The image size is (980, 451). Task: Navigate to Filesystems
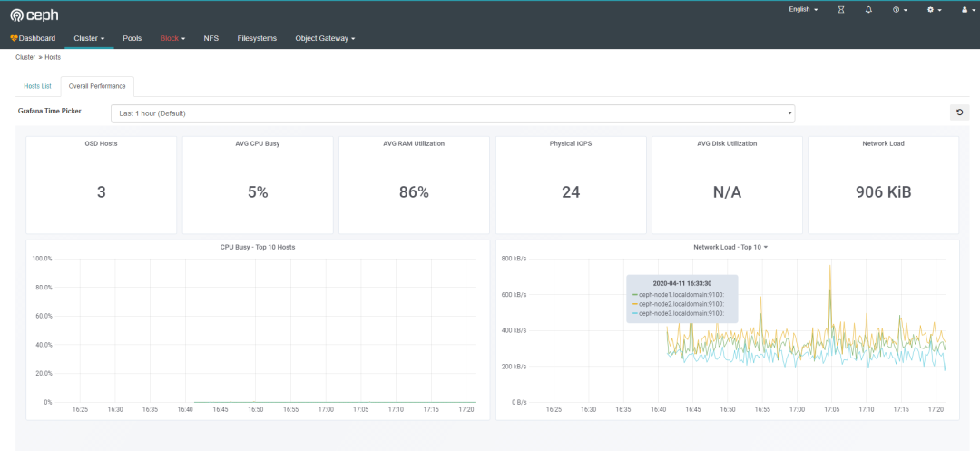(x=257, y=38)
